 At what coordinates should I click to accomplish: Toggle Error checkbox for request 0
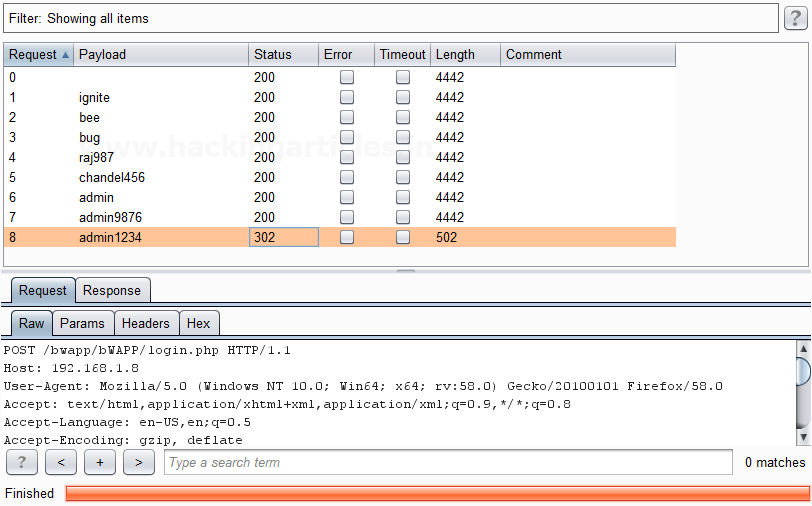[347, 77]
